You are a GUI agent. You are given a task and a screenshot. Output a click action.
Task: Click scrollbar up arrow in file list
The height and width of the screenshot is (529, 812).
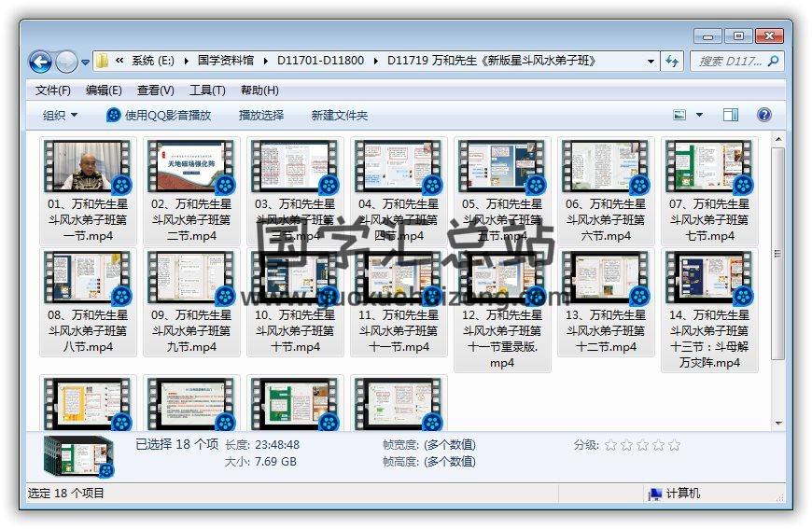(x=777, y=139)
